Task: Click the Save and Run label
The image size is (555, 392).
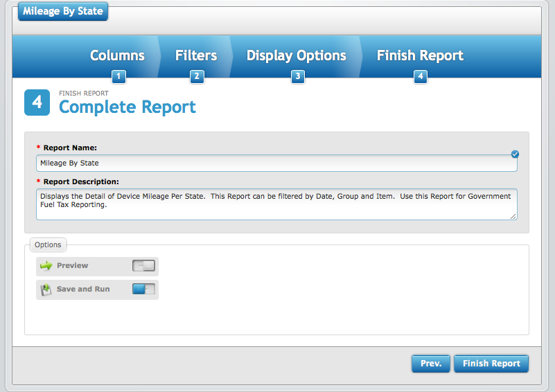Action: coord(83,289)
